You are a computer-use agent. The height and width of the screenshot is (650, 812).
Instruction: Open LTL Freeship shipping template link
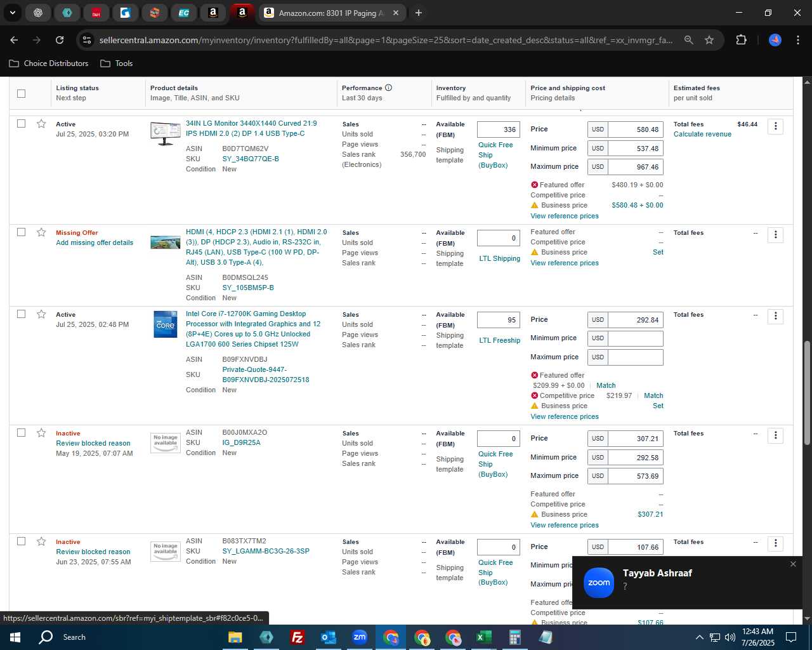pos(499,340)
